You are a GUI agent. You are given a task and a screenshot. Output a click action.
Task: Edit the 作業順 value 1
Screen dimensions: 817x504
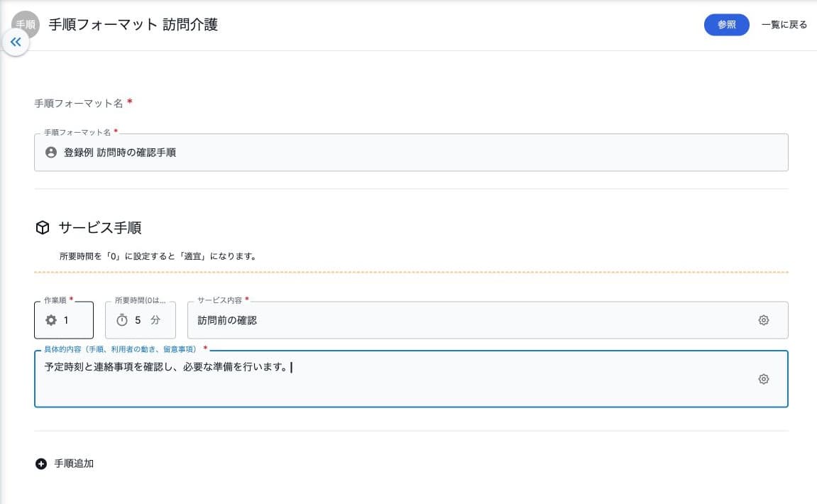(66, 320)
